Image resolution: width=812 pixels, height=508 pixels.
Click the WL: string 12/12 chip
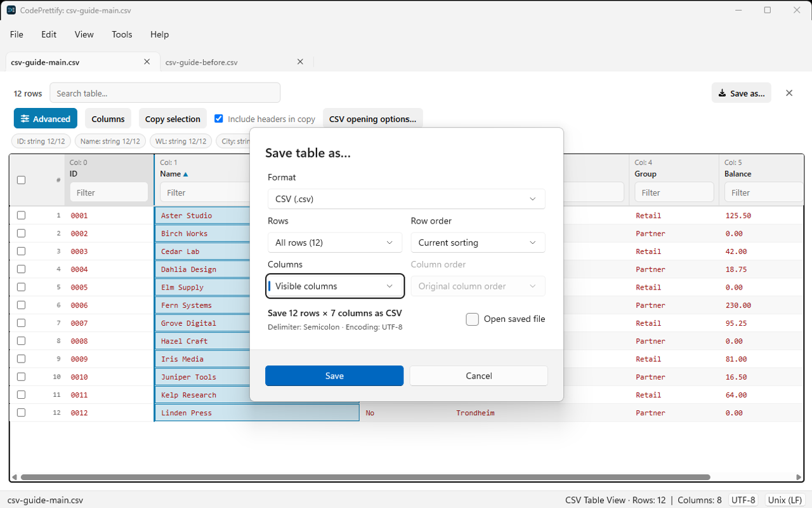[x=181, y=141]
